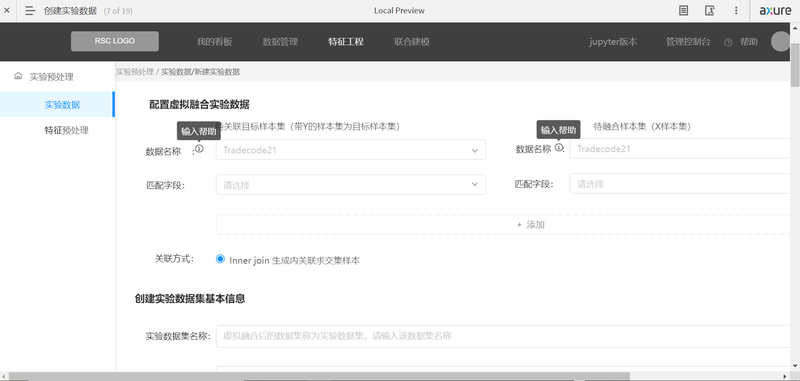800x381 pixels.
Task: Open the comments/inspect icon in top bar
Action: [710, 10]
